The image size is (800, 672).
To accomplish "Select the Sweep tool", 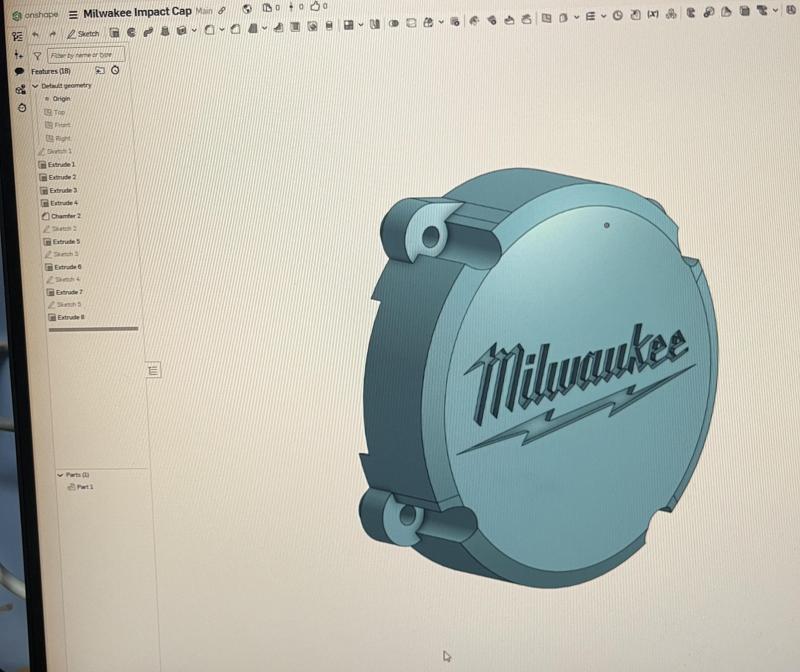I will coord(148,32).
